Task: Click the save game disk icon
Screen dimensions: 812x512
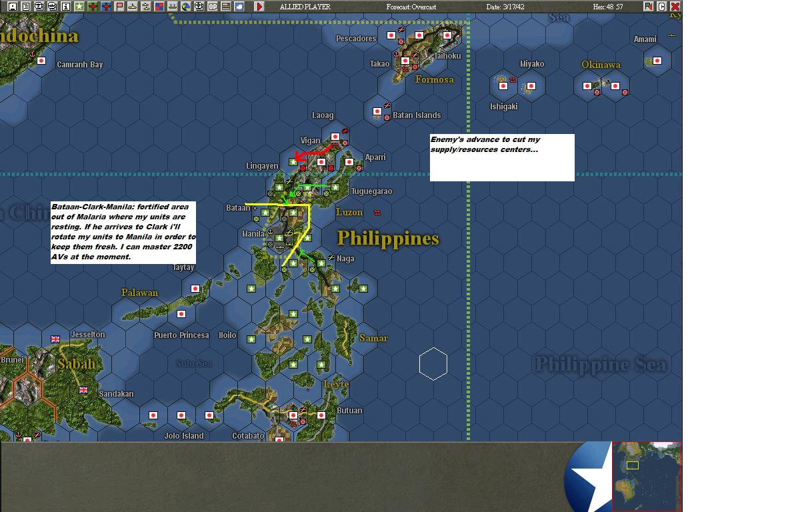Action: tap(13, 6)
